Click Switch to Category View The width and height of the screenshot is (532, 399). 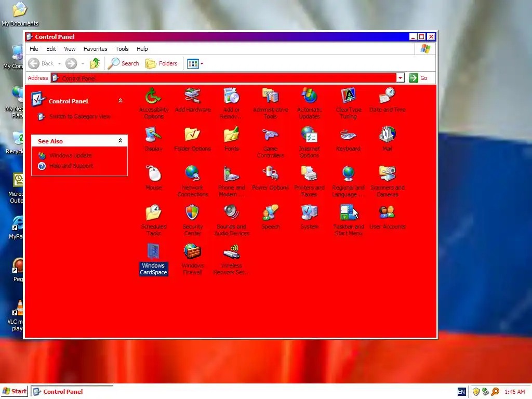pos(79,116)
